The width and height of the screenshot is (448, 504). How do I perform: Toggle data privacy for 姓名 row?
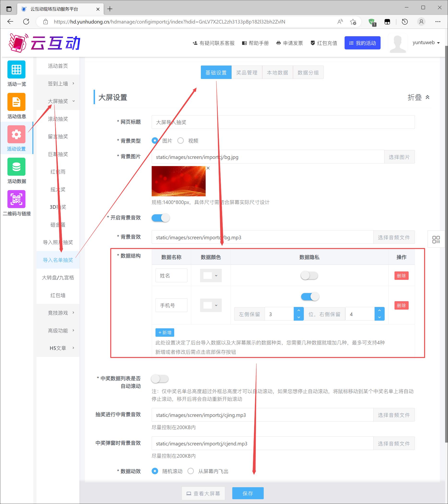click(x=309, y=276)
